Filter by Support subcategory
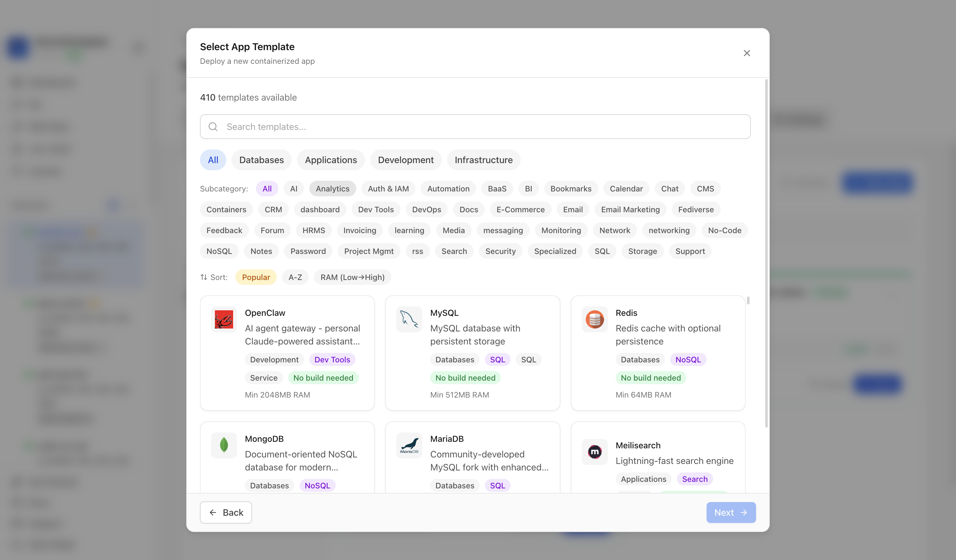956x560 pixels. (690, 251)
